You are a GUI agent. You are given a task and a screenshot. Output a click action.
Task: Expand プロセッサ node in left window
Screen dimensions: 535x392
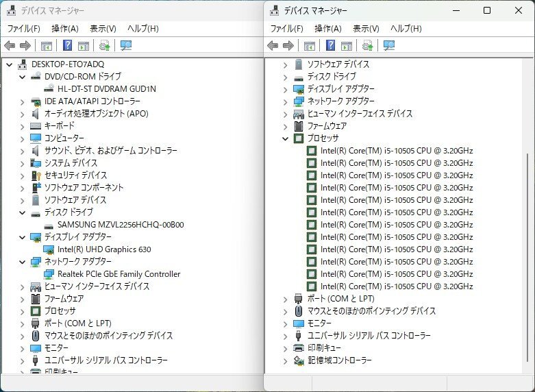pos(22,311)
